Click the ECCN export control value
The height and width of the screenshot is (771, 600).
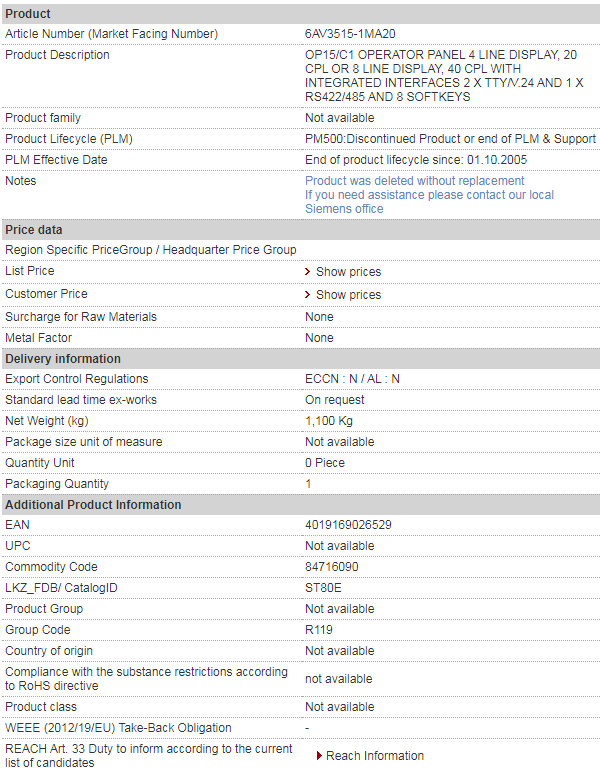352,379
